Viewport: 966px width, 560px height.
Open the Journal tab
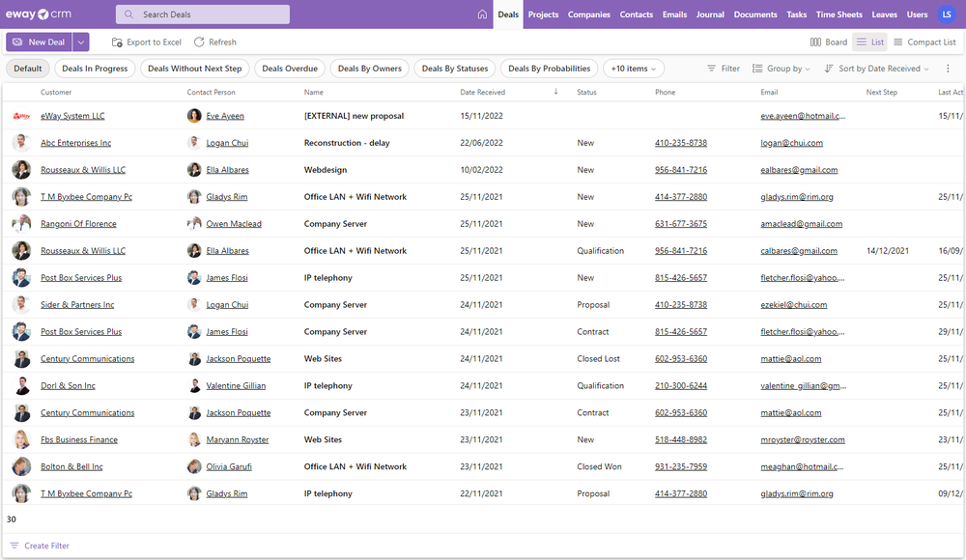point(710,14)
